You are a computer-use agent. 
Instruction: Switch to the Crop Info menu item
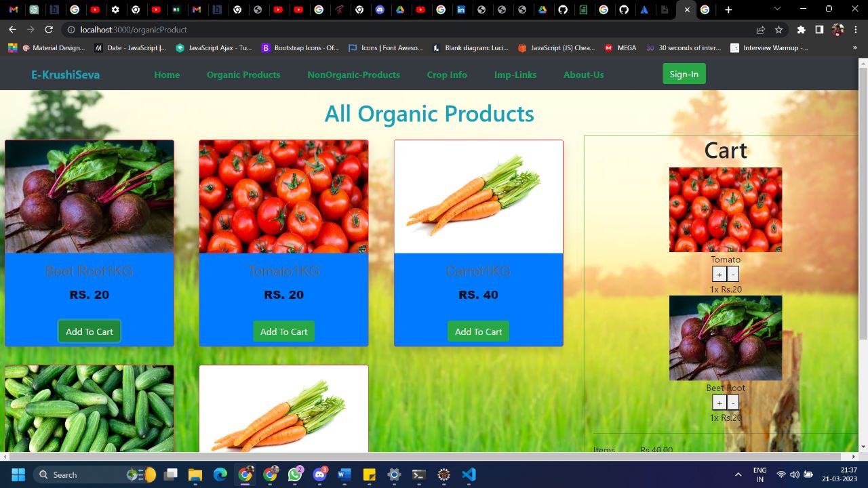tap(447, 75)
